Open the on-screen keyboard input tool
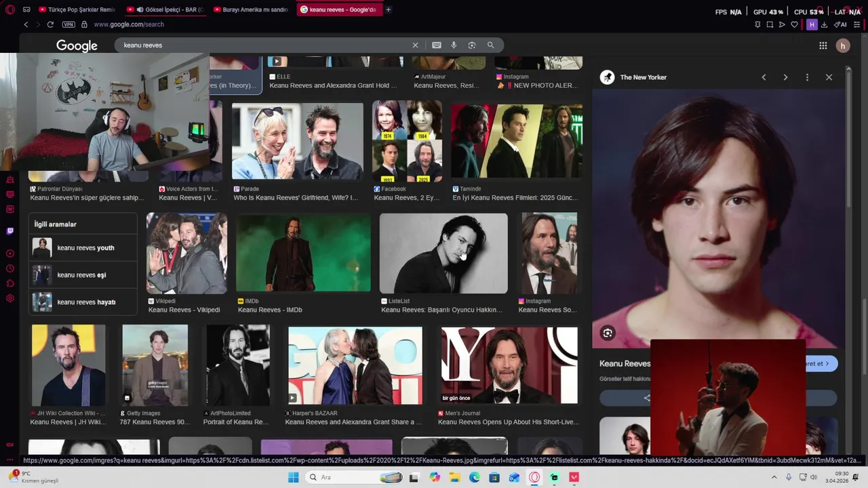The height and width of the screenshot is (488, 868). [x=437, y=45]
